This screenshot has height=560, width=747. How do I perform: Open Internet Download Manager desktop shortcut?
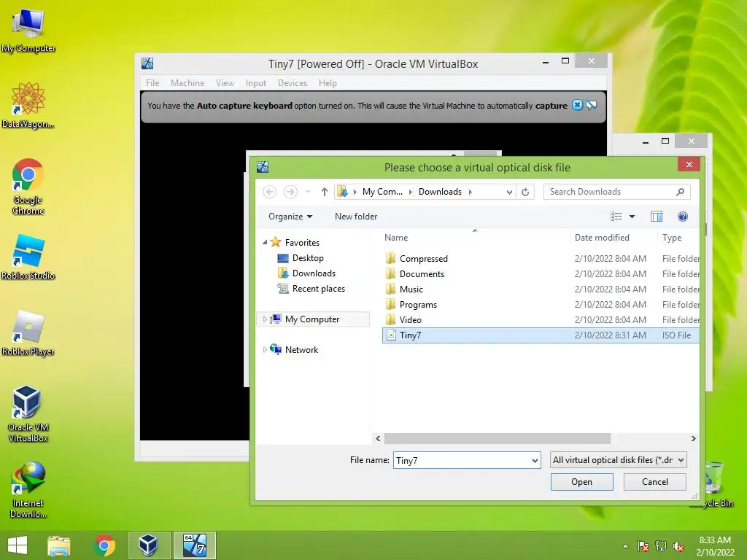[x=28, y=490]
